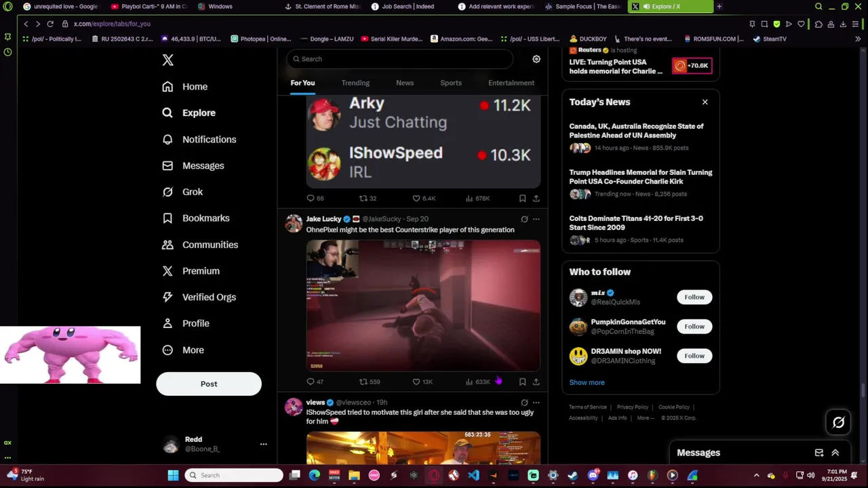This screenshot has height=488, width=868.
Task: Expand the bookmarks overflow chevron
Action: click(857, 39)
